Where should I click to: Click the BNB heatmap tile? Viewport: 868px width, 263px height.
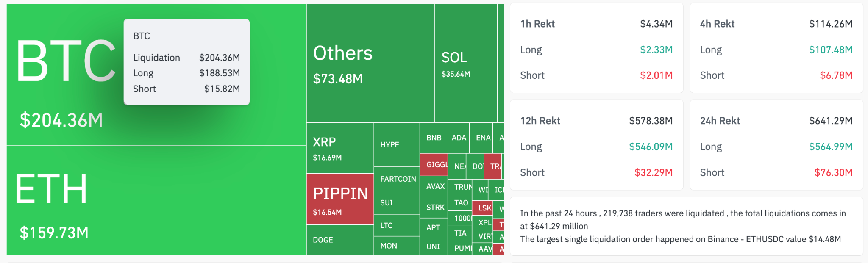[433, 138]
